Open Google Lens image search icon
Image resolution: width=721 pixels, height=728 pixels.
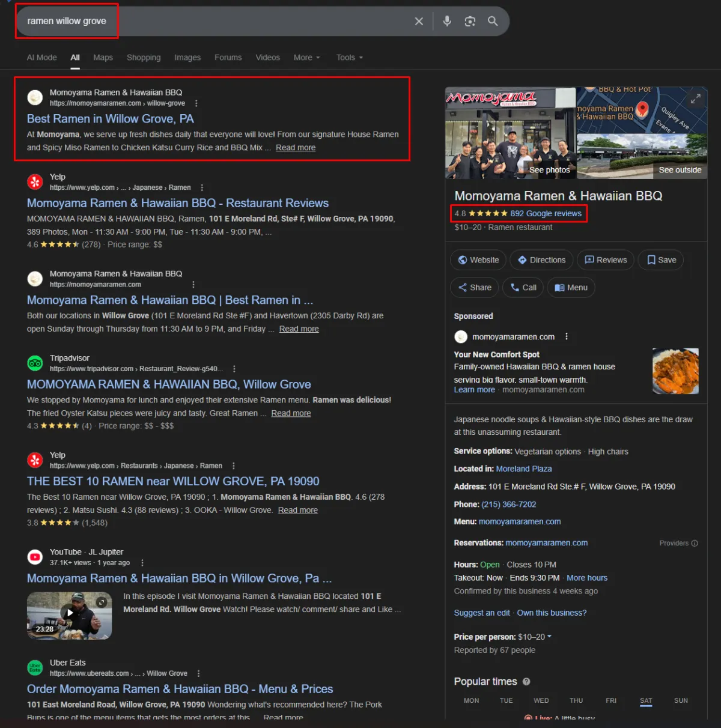[x=470, y=22]
